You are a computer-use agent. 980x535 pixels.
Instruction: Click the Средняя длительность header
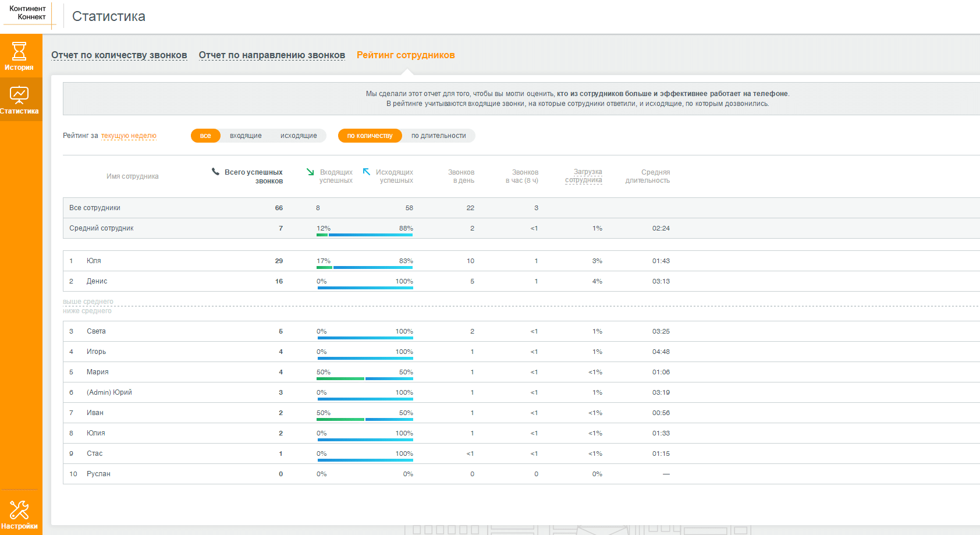tap(648, 176)
